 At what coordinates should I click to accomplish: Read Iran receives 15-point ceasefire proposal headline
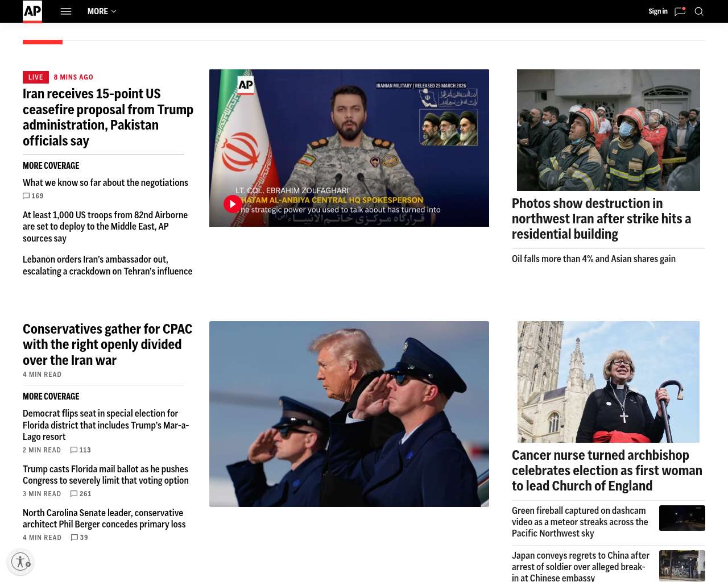pyautogui.click(x=108, y=117)
